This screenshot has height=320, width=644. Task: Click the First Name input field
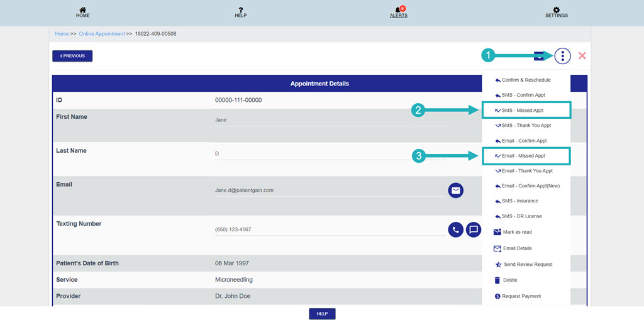coord(330,120)
